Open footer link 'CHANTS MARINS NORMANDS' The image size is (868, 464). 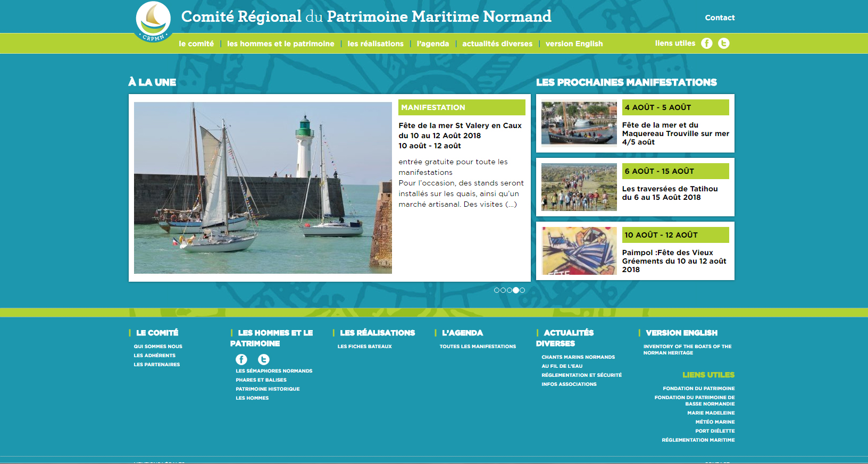click(578, 357)
